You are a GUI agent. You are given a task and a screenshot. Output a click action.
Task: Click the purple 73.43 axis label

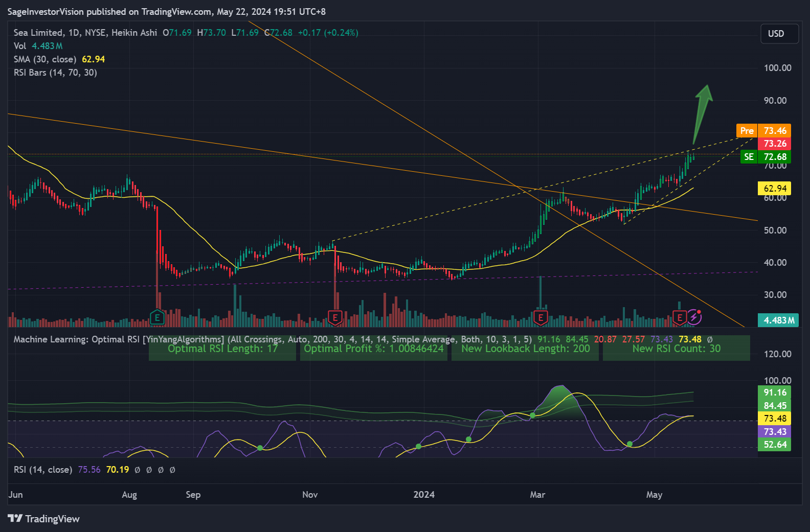[x=774, y=432]
